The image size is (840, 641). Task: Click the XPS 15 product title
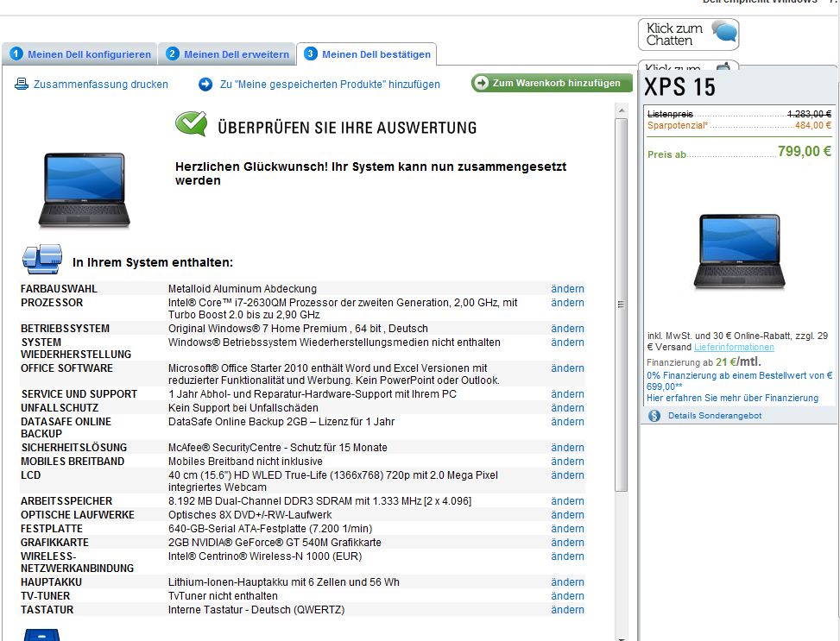click(679, 87)
